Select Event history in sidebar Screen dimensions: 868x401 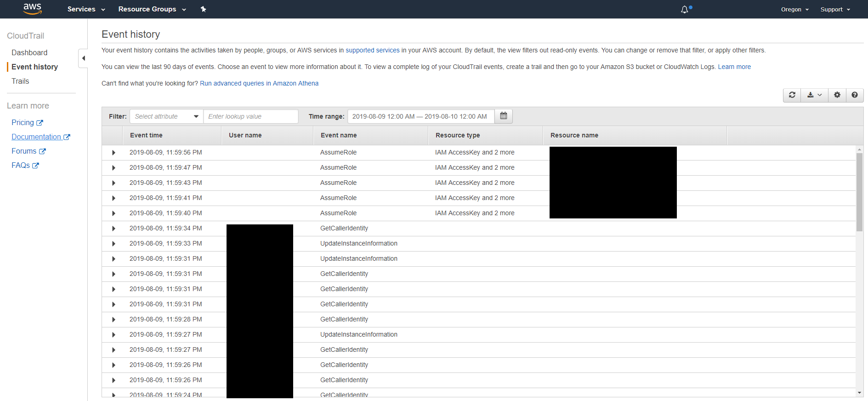pyautogui.click(x=34, y=67)
